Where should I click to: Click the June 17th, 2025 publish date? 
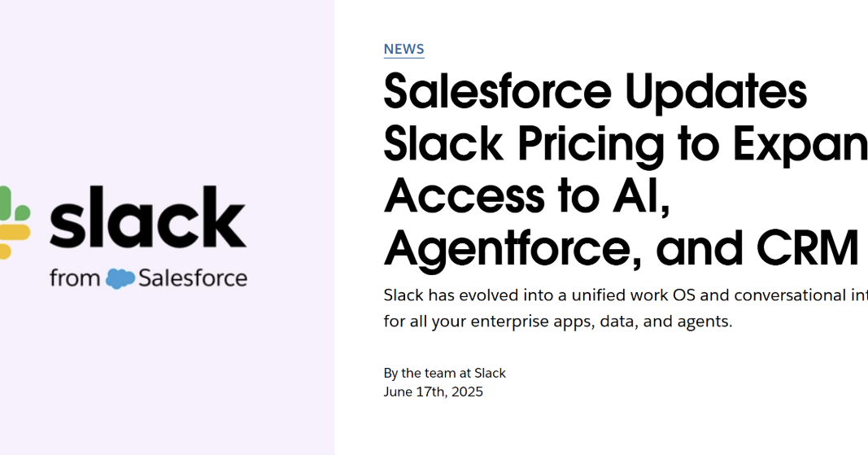click(x=433, y=392)
